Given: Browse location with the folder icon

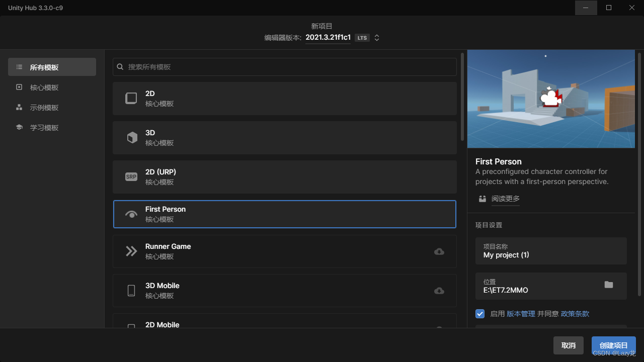Looking at the screenshot, I should point(609,285).
